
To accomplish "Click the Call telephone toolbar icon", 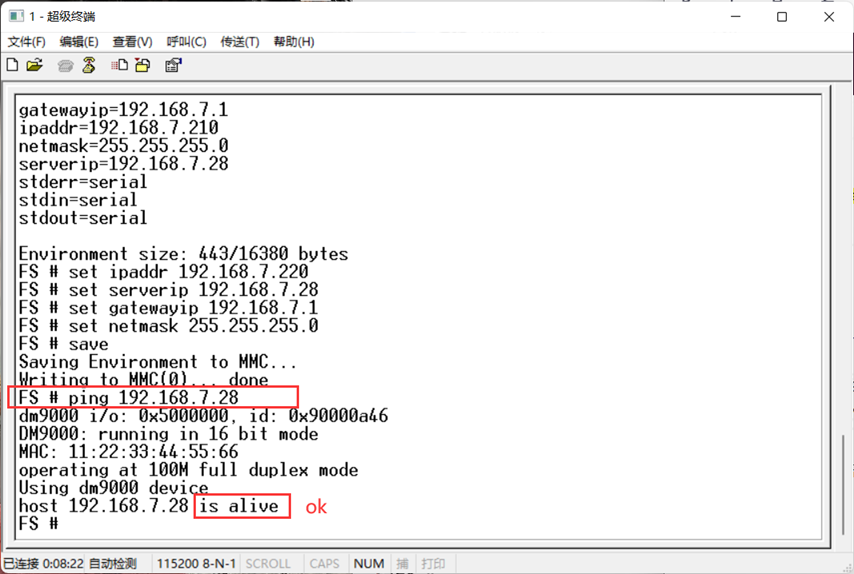I will point(65,66).
